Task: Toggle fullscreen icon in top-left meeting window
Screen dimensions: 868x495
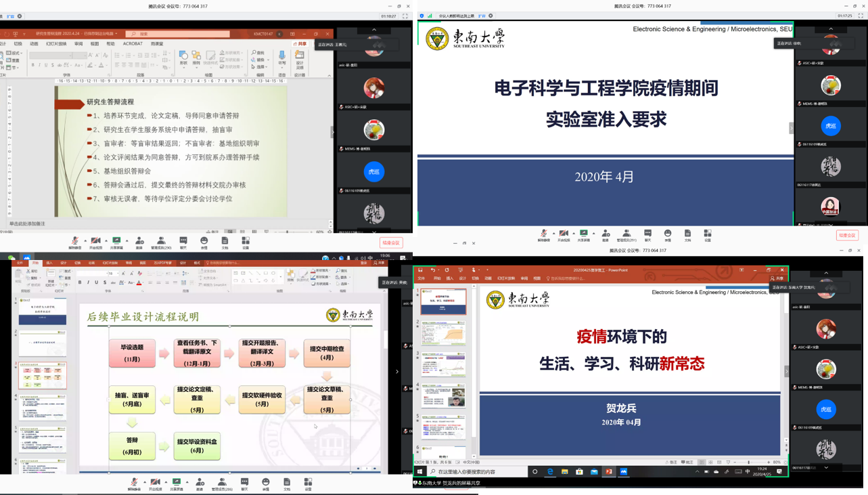Action: point(405,16)
